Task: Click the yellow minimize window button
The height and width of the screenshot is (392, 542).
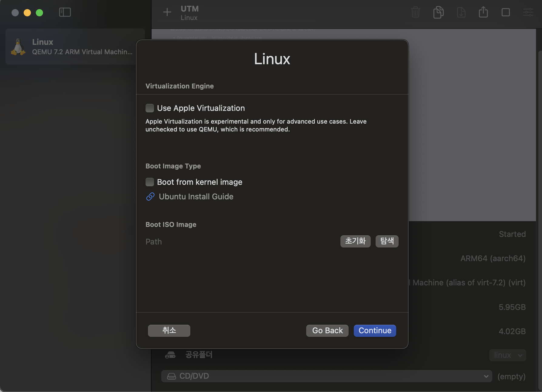Action: coord(27,13)
